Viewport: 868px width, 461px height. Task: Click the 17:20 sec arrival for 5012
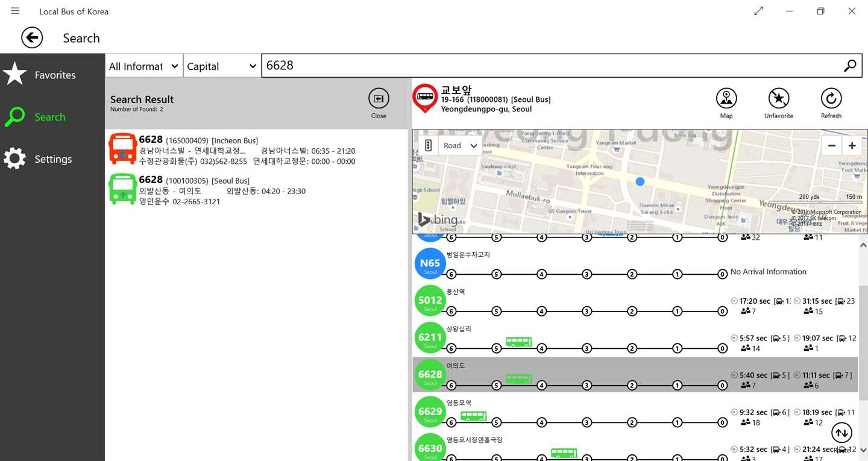[755, 301]
